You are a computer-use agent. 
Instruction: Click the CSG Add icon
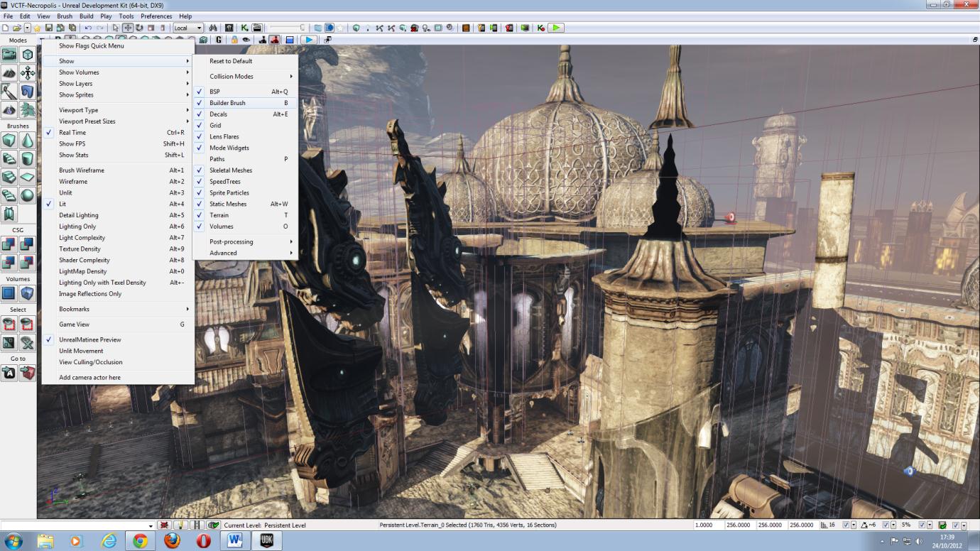click(11, 244)
